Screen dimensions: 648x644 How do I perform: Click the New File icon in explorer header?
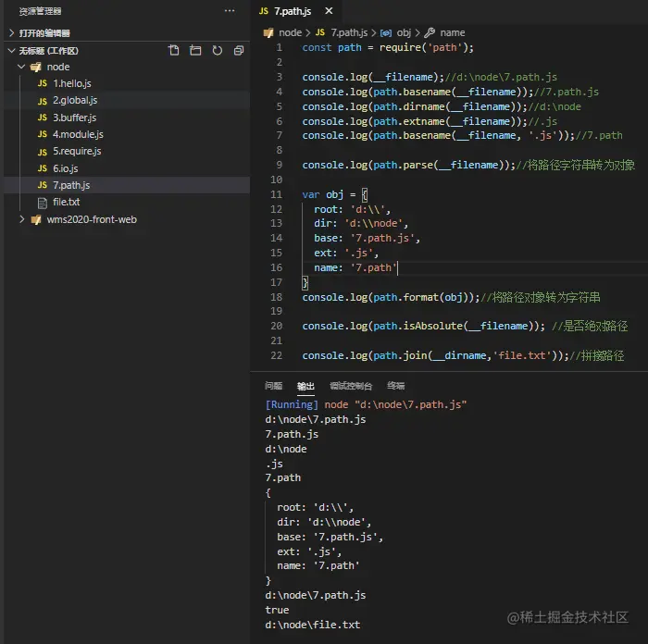click(x=174, y=50)
